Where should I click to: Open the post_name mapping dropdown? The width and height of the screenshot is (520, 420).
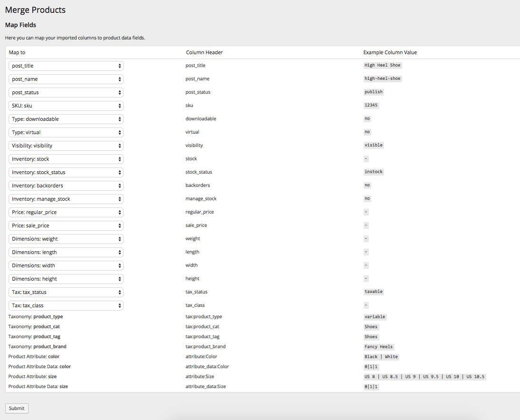66,78
